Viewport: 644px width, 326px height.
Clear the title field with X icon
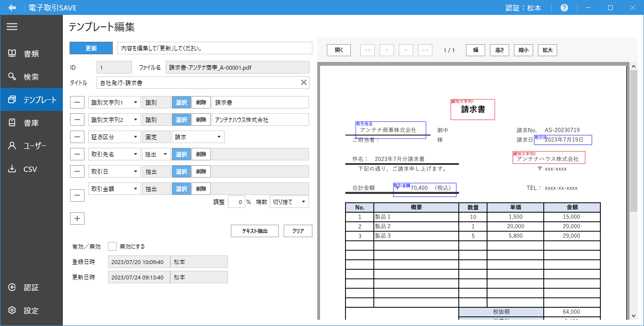tap(303, 83)
